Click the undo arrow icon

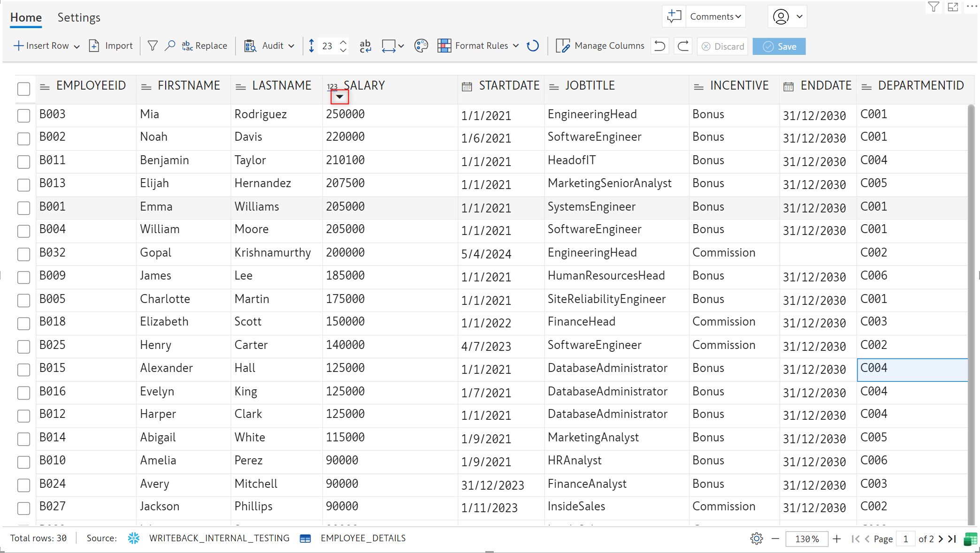pos(660,46)
